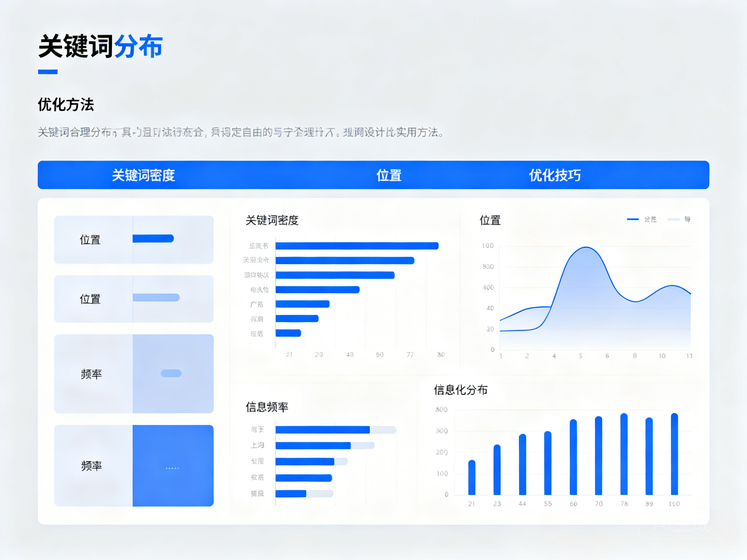The image size is (747, 560).
Task: Click the column above 44 in 信息化分布
Action: click(522, 464)
